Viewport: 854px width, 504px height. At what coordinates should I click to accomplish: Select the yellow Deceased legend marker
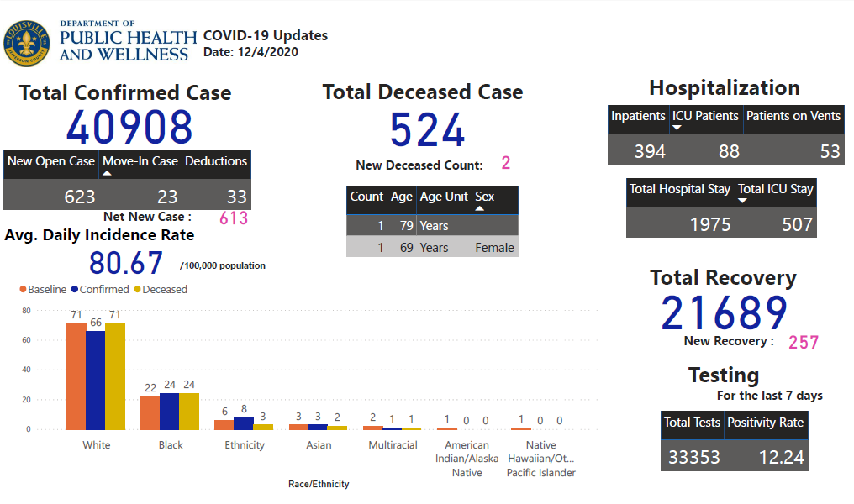pyautogui.click(x=140, y=288)
